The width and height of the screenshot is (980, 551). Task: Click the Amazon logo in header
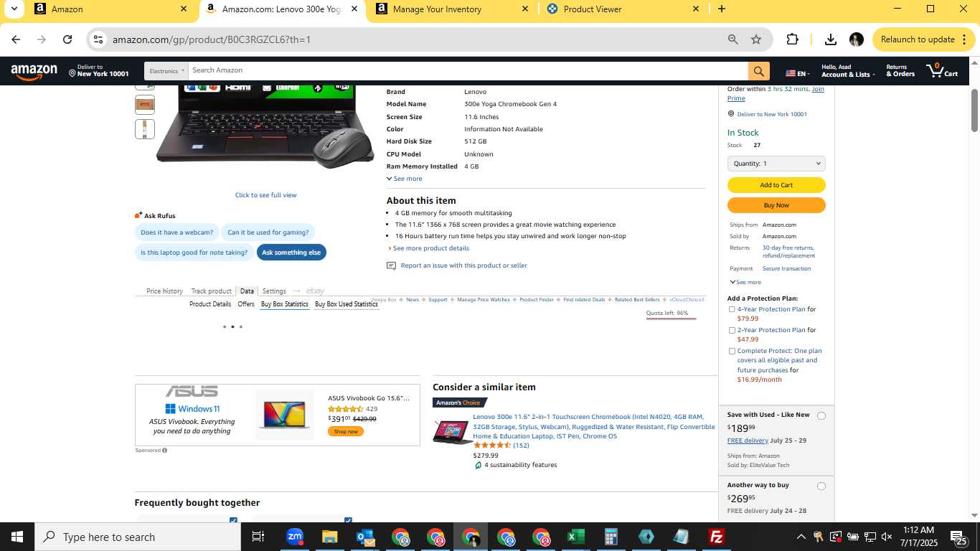click(34, 72)
